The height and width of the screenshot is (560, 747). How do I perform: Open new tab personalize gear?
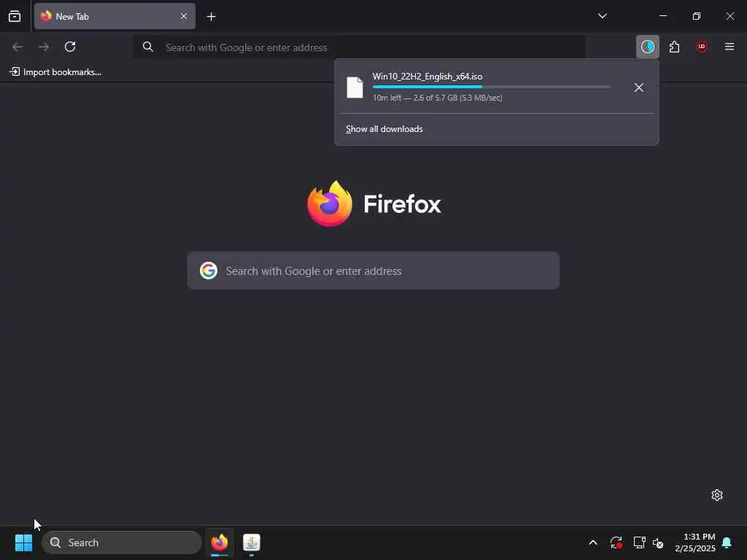pos(717,495)
